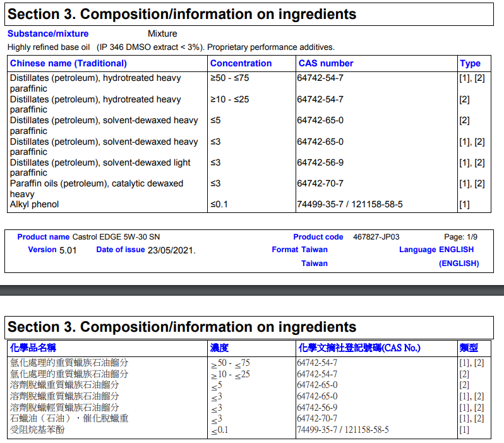
Task: Click the blue Substance/mixture label
Action: tap(48, 33)
